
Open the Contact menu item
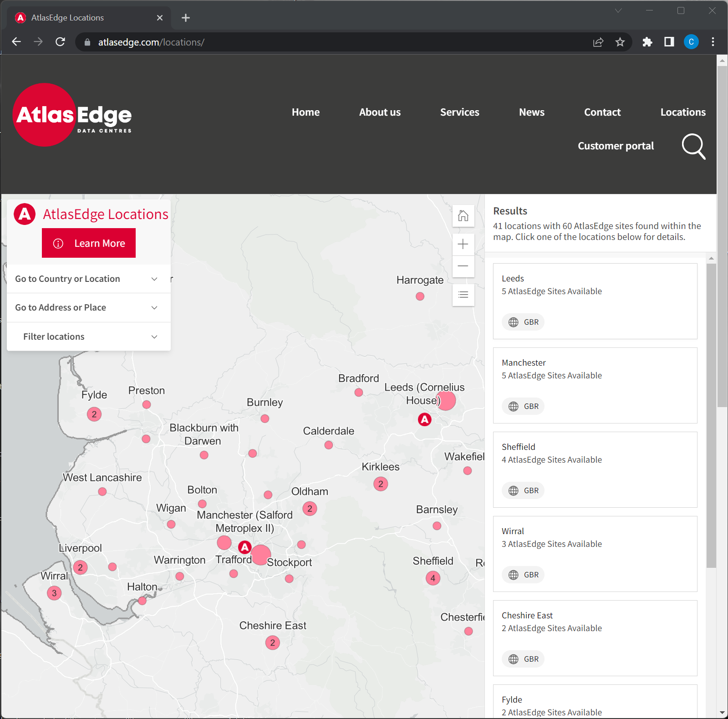point(602,112)
